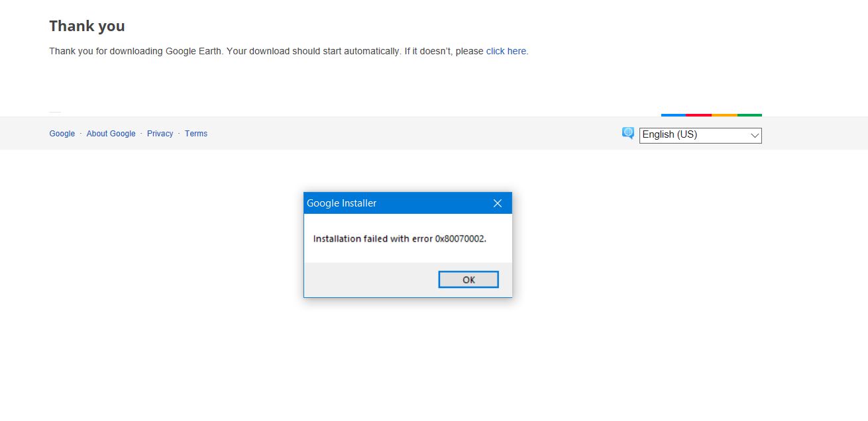Click OK in the Google Installer dialog
The image size is (868, 421).
point(468,279)
